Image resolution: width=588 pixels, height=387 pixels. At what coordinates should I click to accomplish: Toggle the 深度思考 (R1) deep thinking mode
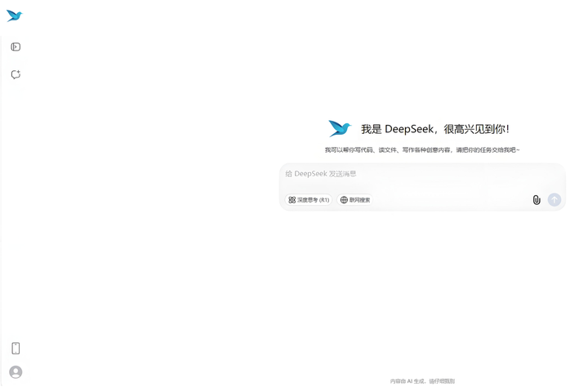[309, 200]
